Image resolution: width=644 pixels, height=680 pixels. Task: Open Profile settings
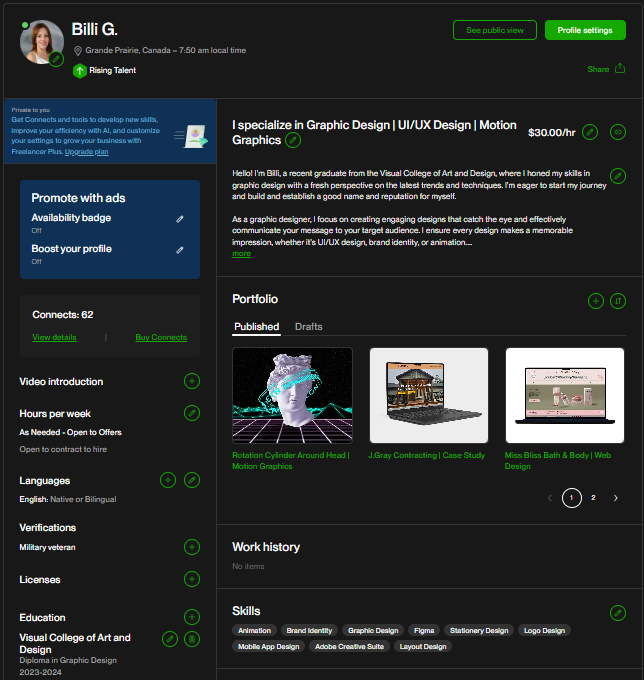(585, 30)
